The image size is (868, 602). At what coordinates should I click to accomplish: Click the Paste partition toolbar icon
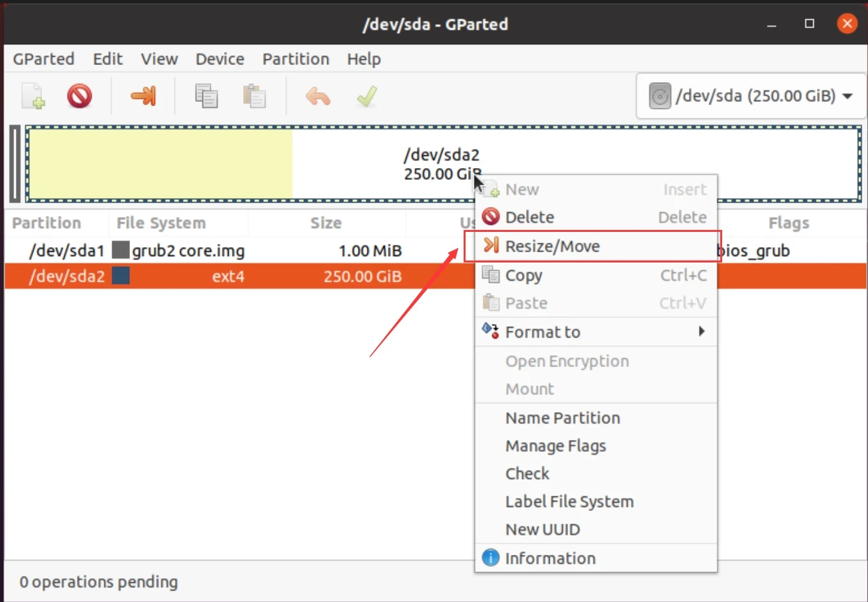(254, 96)
